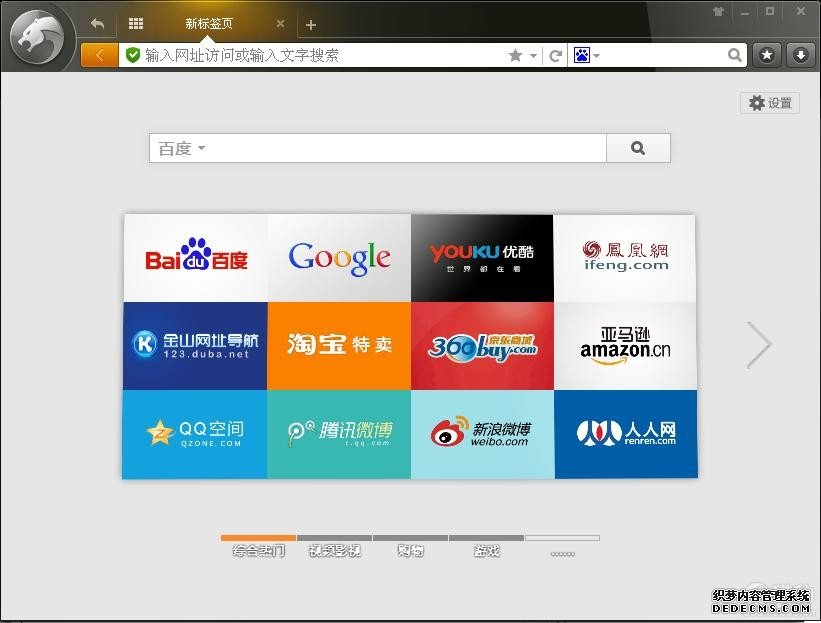Image resolution: width=821 pixels, height=623 pixels.
Task: Open the apps grid icon
Action: point(136,24)
